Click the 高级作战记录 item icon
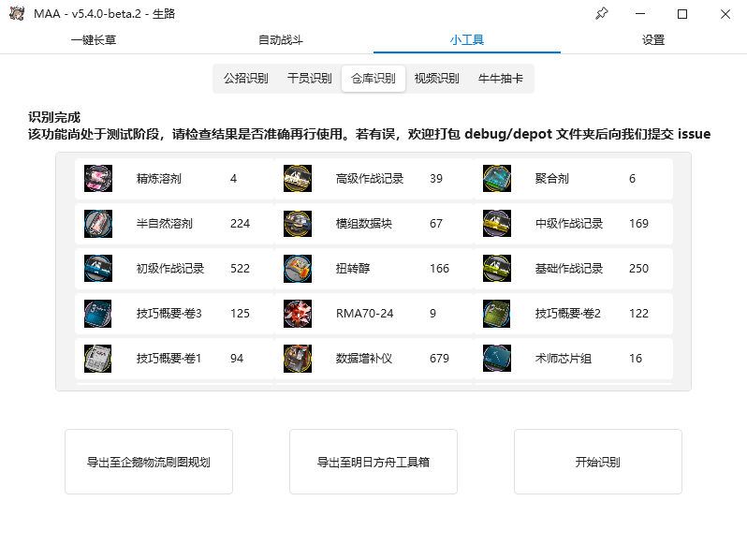 click(298, 179)
